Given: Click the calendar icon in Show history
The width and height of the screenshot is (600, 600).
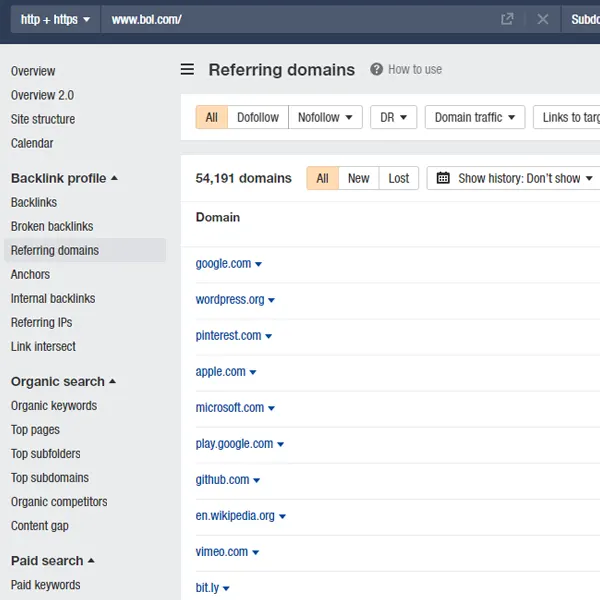Looking at the screenshot, I should (443, 178).
